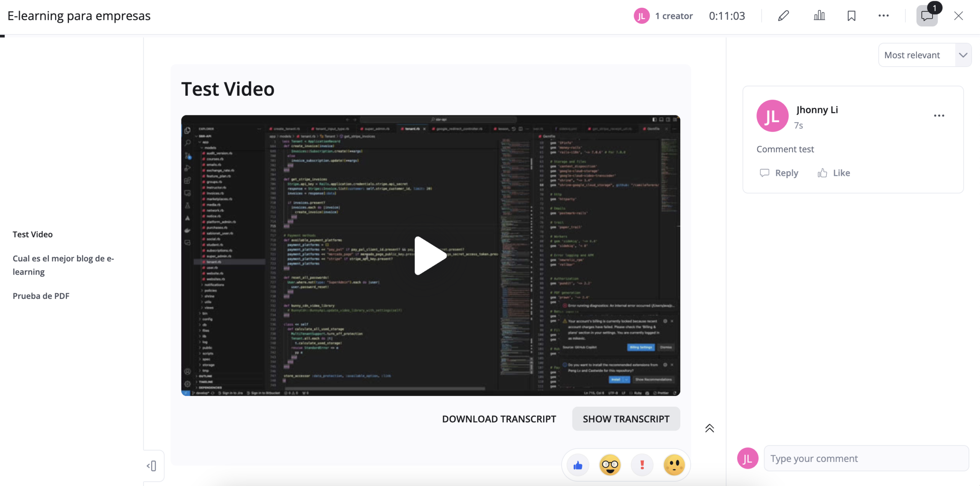This screenshot has width=980, height=486.
Task: Open the bar chart statistics icon
Action: tap(819, 16)
